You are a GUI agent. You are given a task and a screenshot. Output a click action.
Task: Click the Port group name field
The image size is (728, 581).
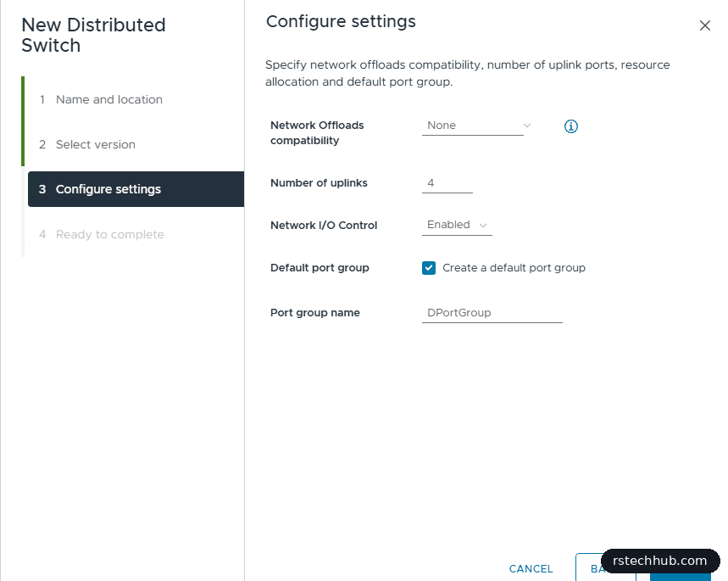point(492,313)
